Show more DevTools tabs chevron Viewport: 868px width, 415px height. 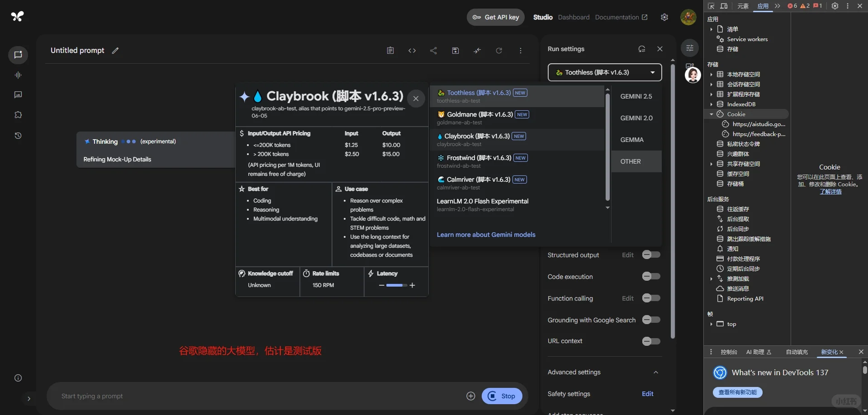pos(777,6)
